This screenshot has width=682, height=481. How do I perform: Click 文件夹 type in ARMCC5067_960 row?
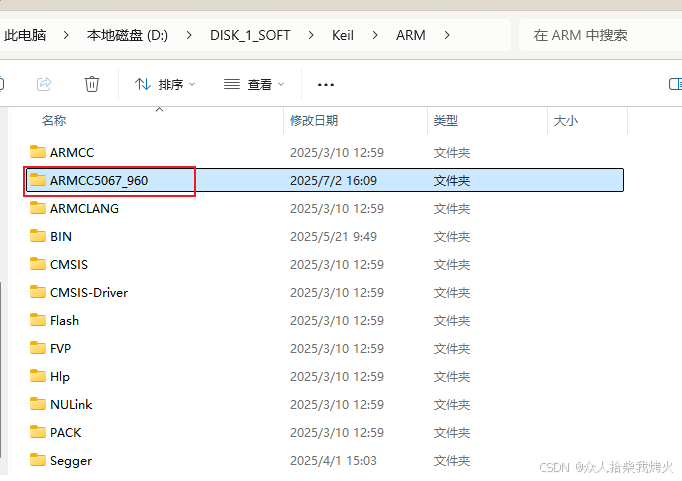click(x=451, y=180)
